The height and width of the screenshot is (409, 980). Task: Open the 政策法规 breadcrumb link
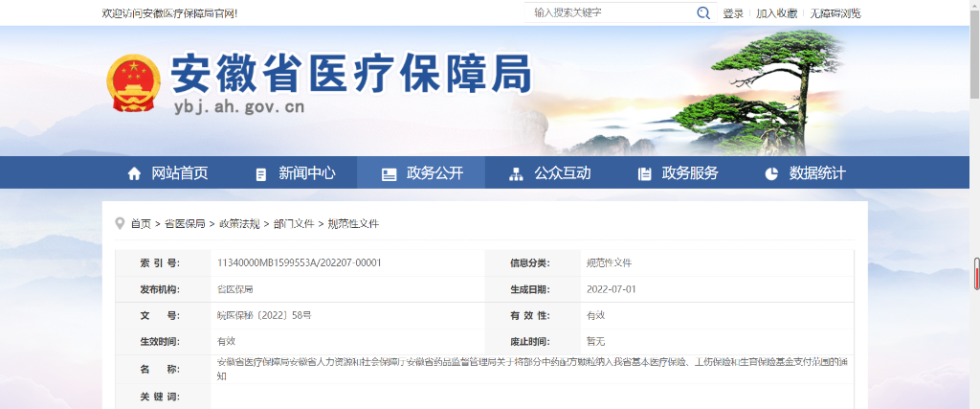point(238,223)
